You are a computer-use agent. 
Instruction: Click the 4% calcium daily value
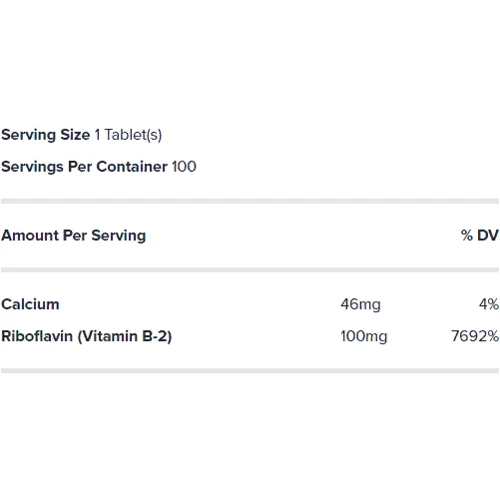tap(489, 304)
